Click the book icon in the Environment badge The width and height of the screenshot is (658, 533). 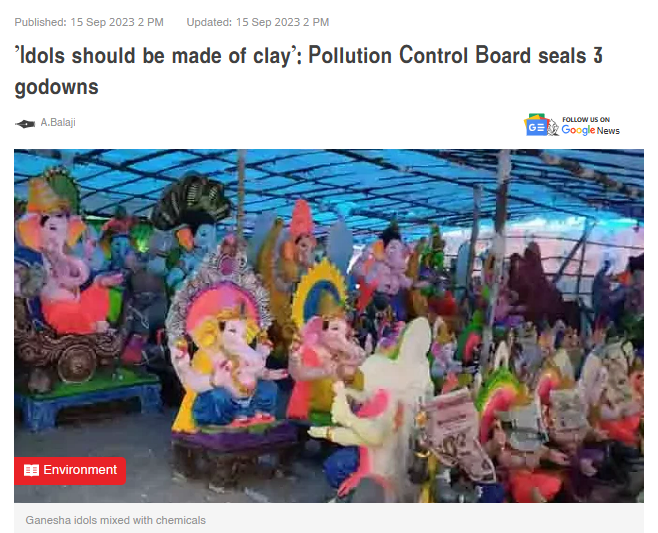coord(31,470)
